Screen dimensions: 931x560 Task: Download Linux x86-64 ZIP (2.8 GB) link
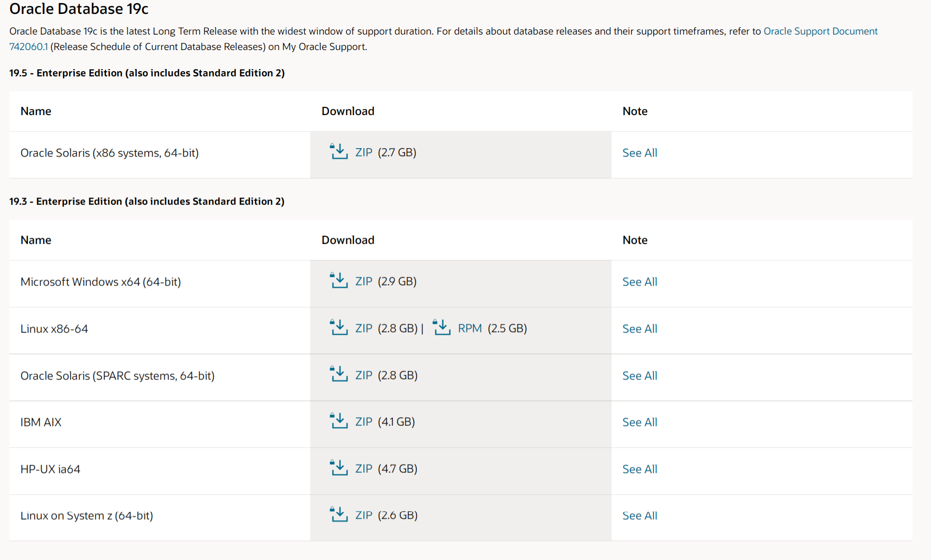point(364,328)
